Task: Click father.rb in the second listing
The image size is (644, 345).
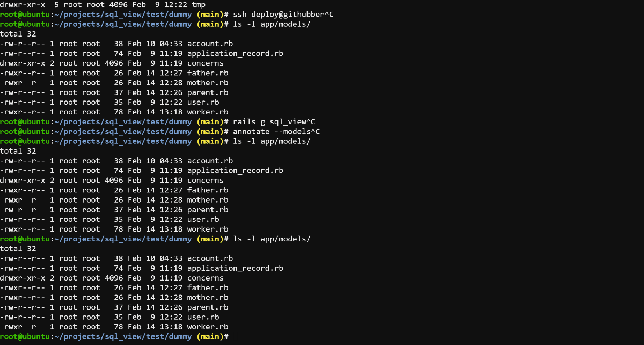Action: tap(208, 190)
